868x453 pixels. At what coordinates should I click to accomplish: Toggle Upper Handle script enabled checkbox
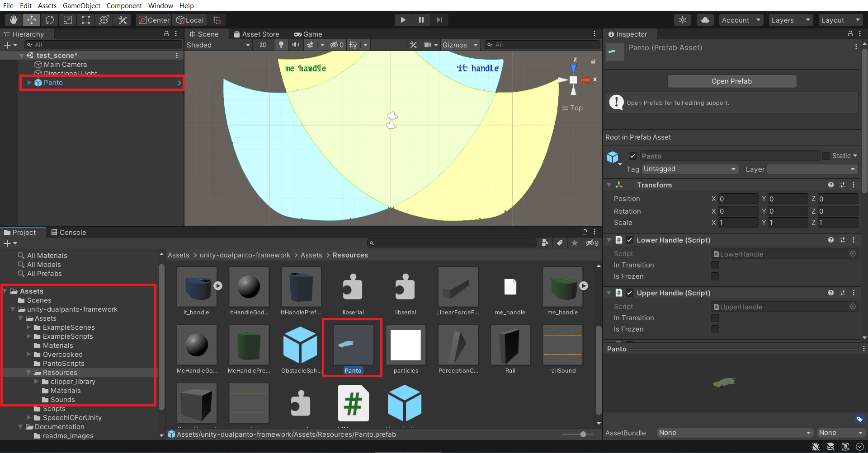[629, 293]
